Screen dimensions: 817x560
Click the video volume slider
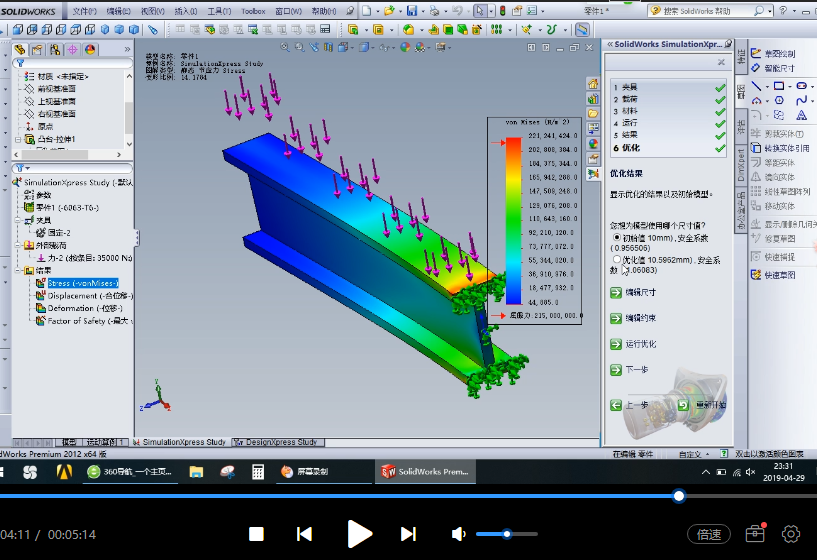pos(506,534)
